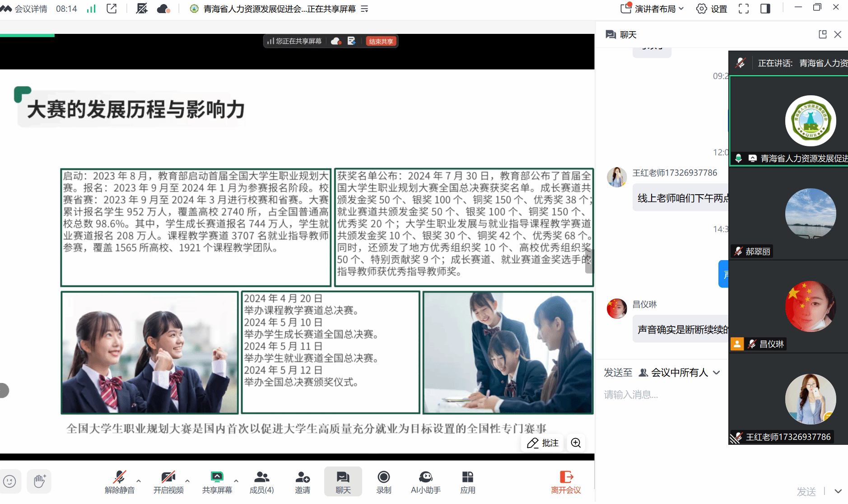848x504 pixels.
Task: Toggle the side panel layout icon
Action: point(765,9)
